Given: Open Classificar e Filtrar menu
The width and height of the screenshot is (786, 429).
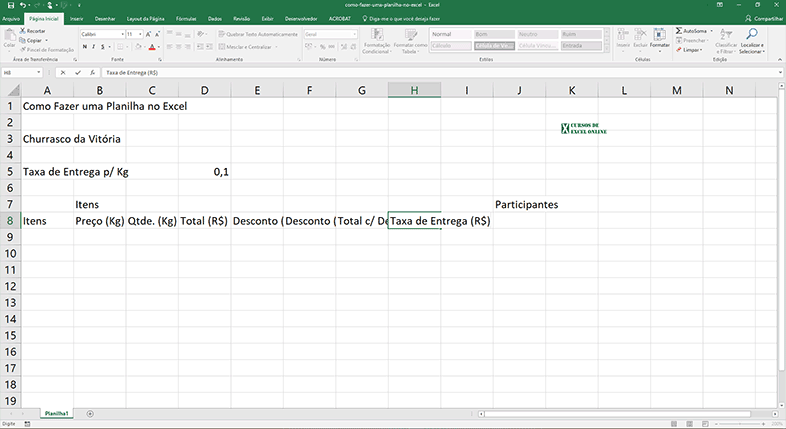Looking at the screenshot, I should (x=726, y=41).
